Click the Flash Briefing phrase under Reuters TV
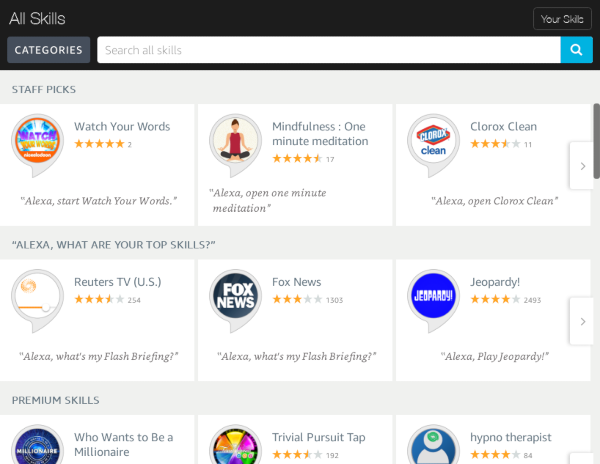 [x=98, y=357]
